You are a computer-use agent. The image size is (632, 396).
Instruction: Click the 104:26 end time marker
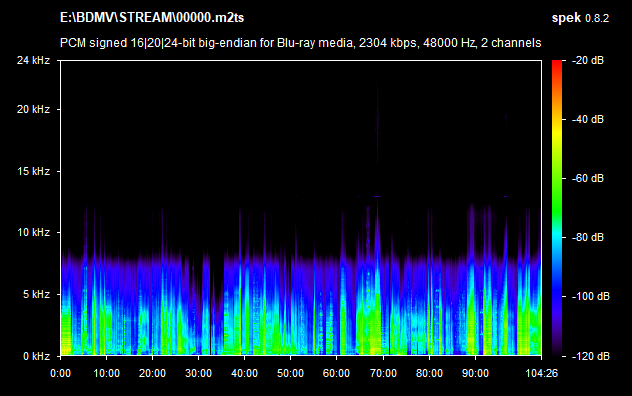click(x=541, y=373)
